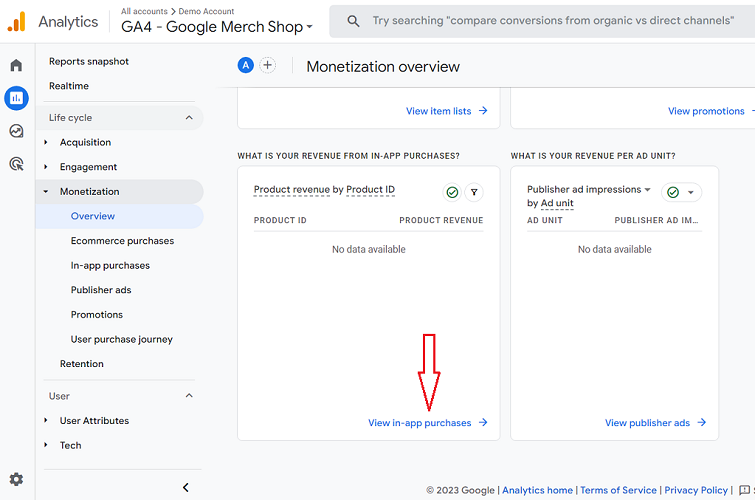Open the Explore icon in left rail
This screenshot has width=755, height=500.
(16, 131)
